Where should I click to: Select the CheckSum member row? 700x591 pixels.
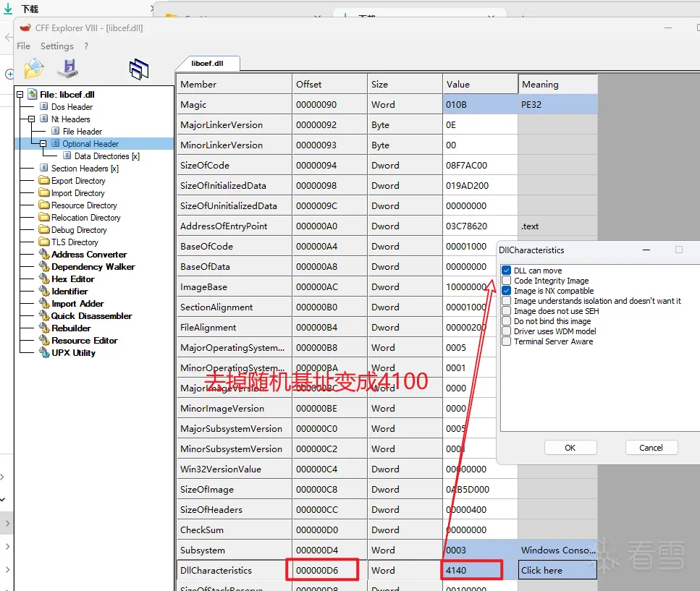(234, 530)
